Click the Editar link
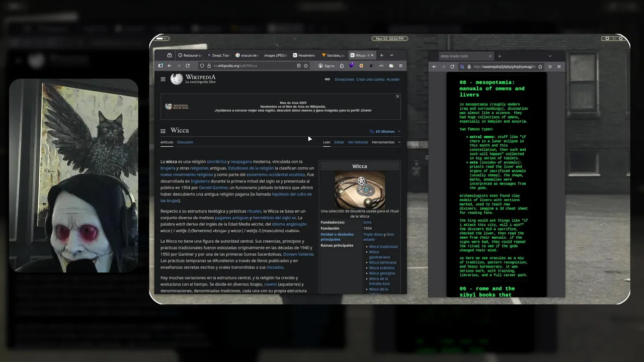 pos(339,142)
